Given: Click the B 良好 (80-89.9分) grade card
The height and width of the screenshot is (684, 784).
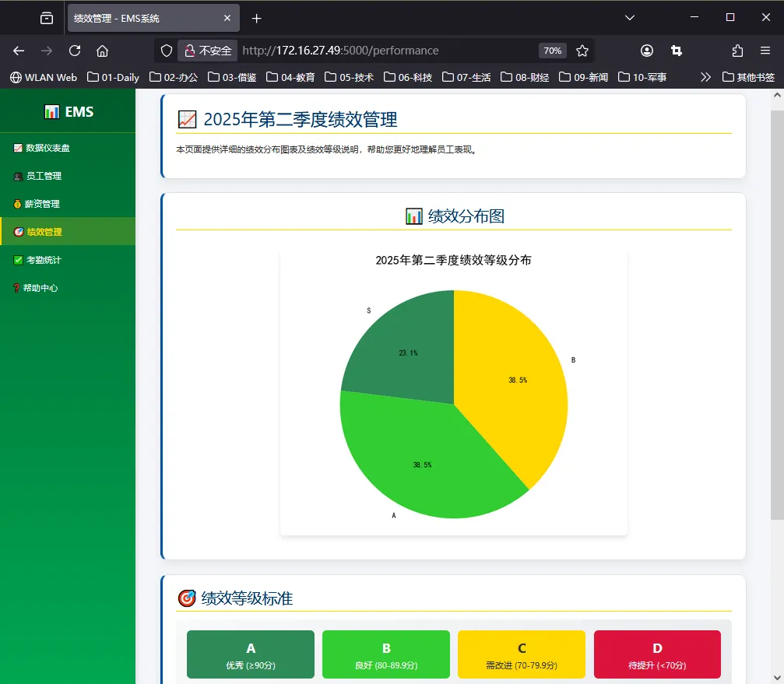Looking at the screenshot, I should coord(386,654).
